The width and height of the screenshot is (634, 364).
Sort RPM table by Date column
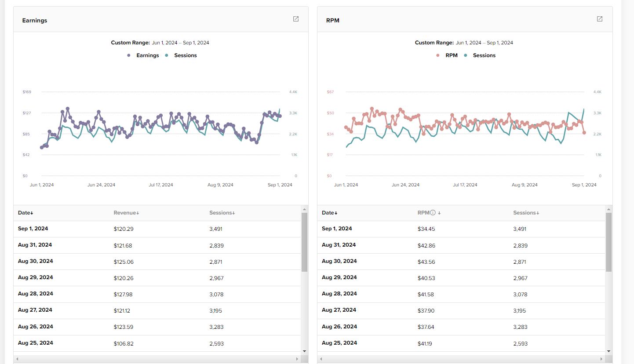(329, 213)
